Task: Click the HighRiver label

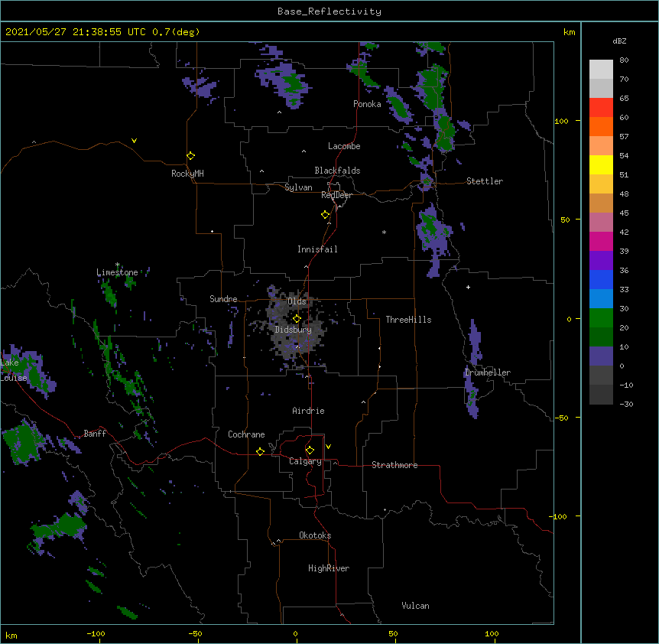Action: click(x=329, y=568)
